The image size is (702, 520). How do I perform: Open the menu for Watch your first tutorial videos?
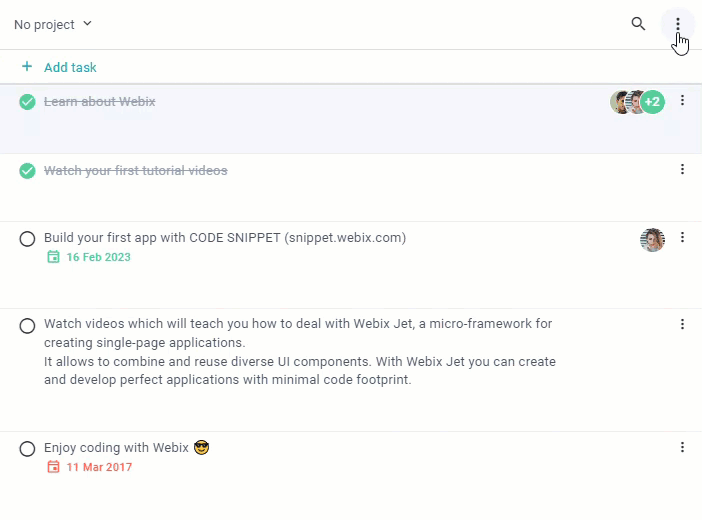(x=682, y=169)
